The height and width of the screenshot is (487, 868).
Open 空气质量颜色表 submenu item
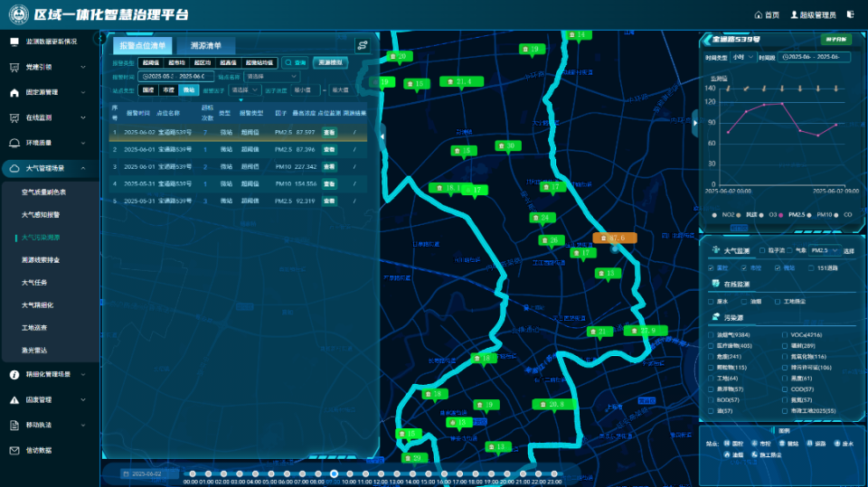43,192
